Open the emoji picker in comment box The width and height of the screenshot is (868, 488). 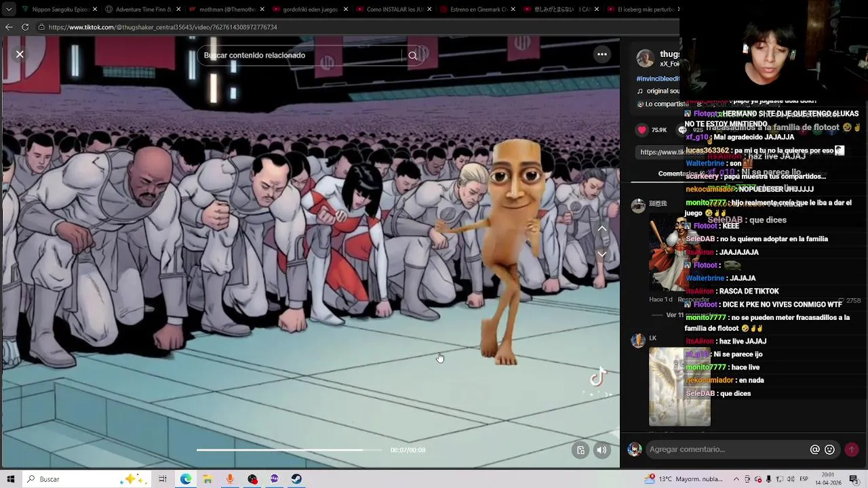click(x=829, y=449)
